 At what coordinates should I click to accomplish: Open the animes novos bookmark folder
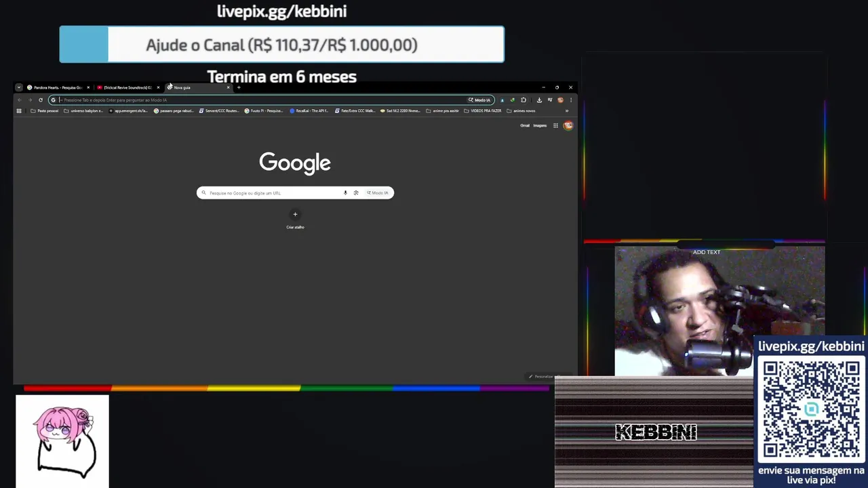(x=521, y=110)
